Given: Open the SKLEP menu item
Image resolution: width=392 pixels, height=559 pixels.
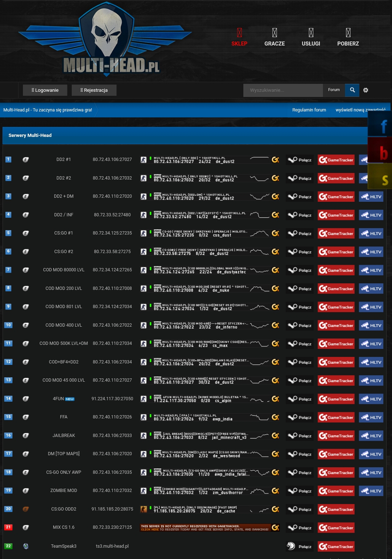Looking at the screenshot, I should [x=239, y=38].
